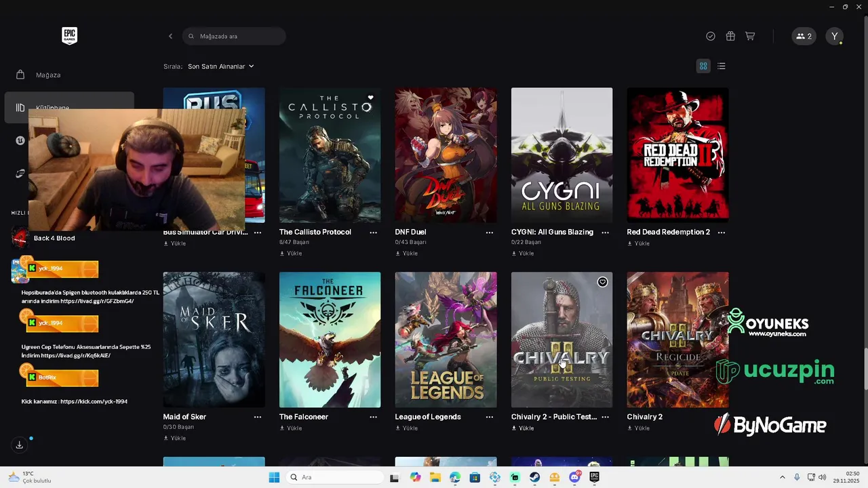The image size is (868, 488).
Task: Open CYGNI: All Guns Blazing cover
Action: (x=561, y=155)
